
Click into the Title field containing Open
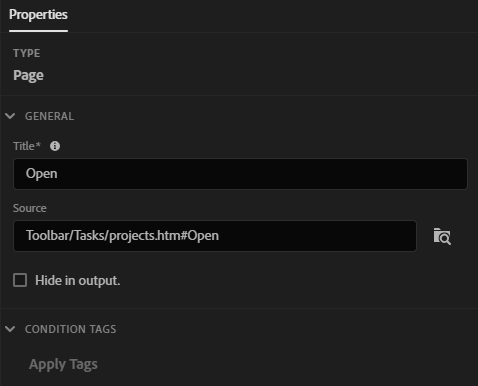(x=240, y=174)
